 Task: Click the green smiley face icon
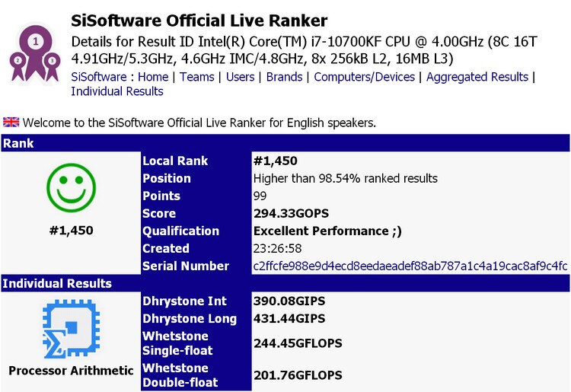[x=71, y=187]
